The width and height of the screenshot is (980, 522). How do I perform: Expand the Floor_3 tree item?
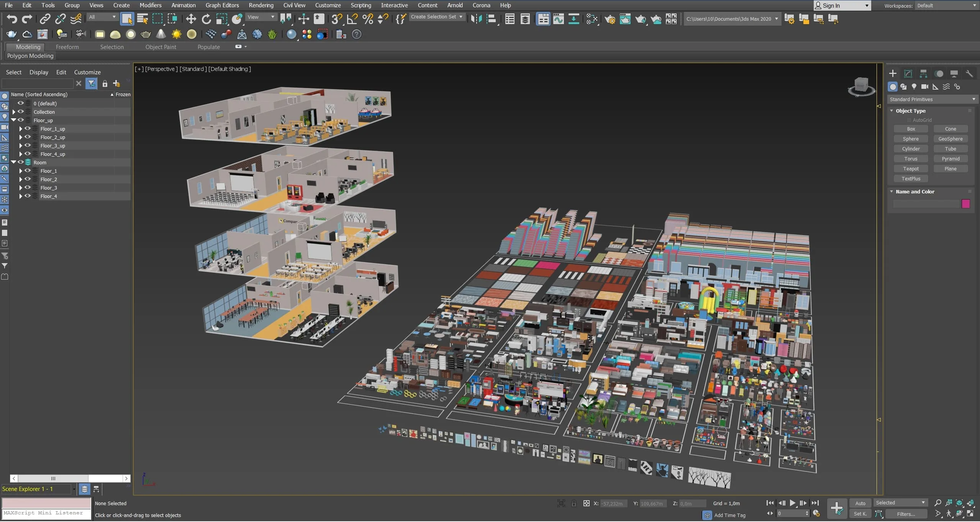click(21, 188)
